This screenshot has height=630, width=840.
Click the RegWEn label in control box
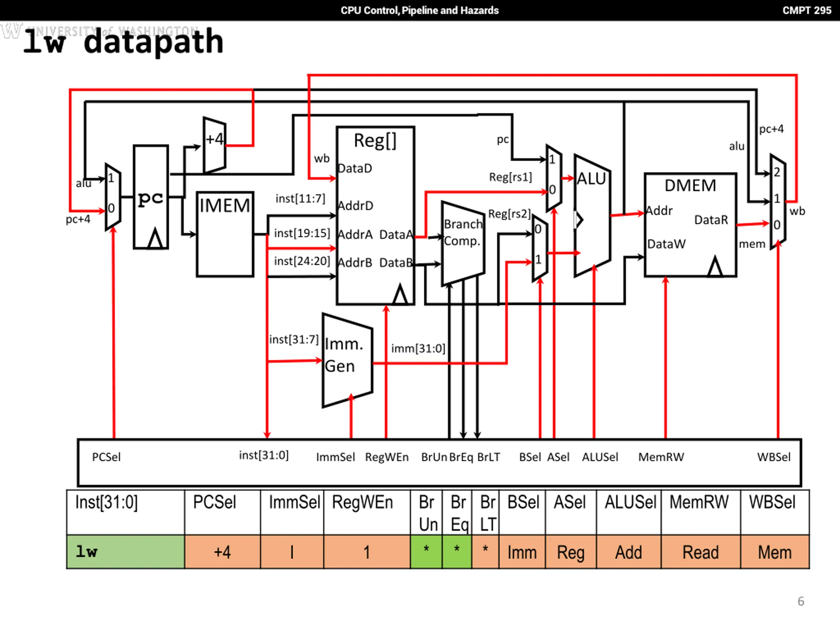pos(387,457)
